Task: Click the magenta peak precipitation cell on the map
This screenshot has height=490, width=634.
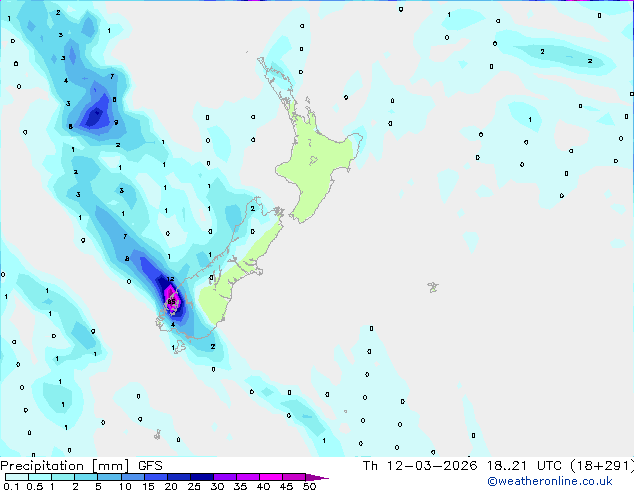Action: click(x=172, y=301)
